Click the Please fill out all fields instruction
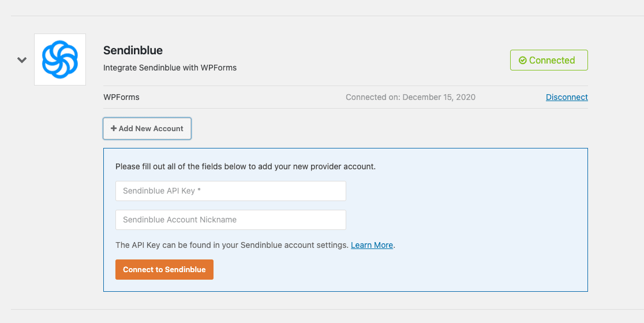 point(245,166)
